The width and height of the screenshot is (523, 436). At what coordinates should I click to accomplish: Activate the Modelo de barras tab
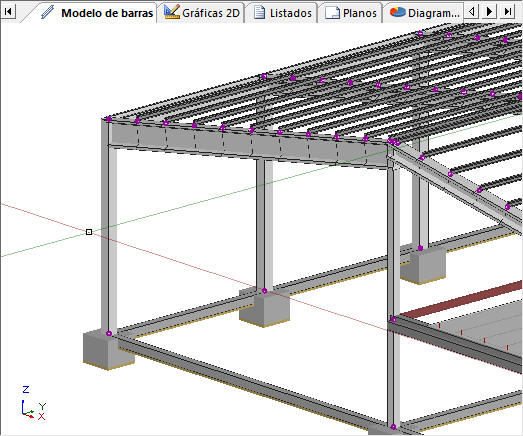(x=97, y=13)
